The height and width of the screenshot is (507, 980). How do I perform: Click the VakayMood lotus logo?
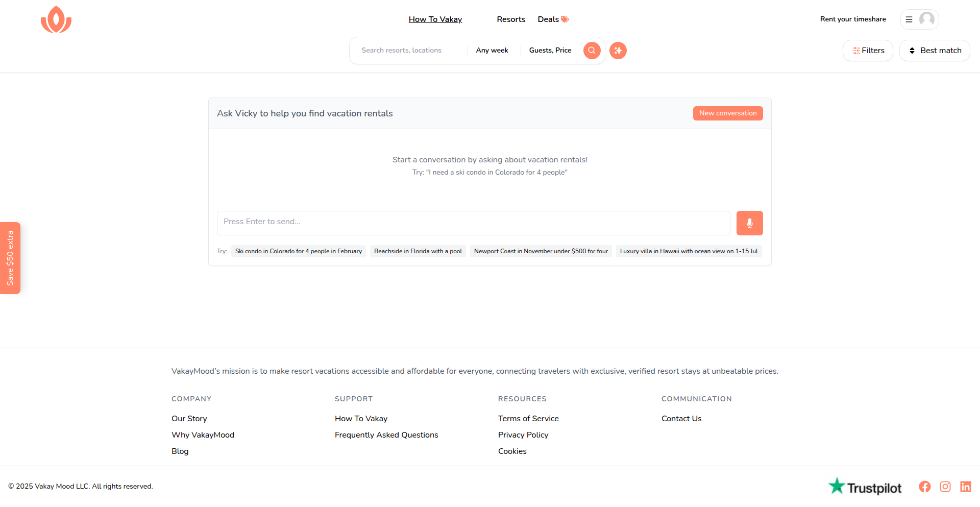56,19
